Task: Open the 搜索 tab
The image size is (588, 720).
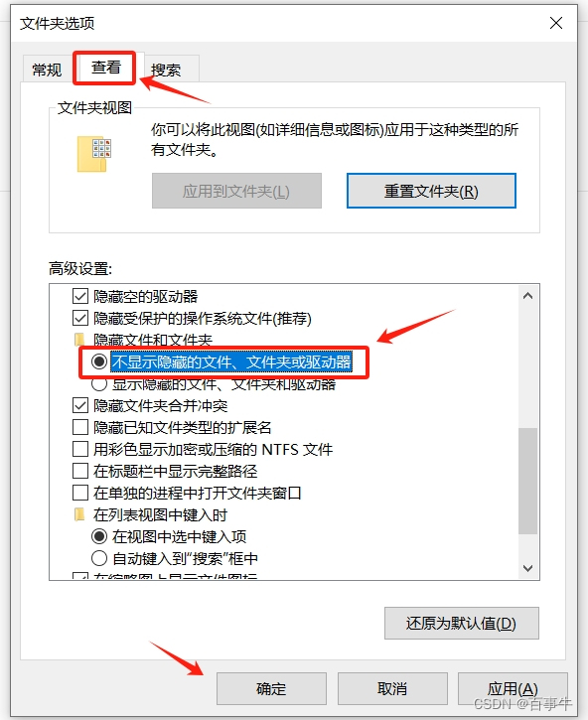Action: click(166, 70)
